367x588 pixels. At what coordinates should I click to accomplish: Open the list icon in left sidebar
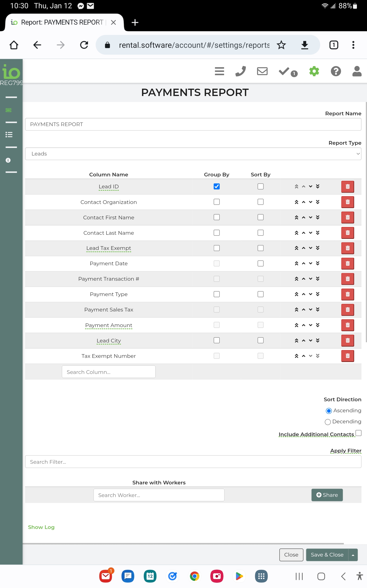(9, 135)
